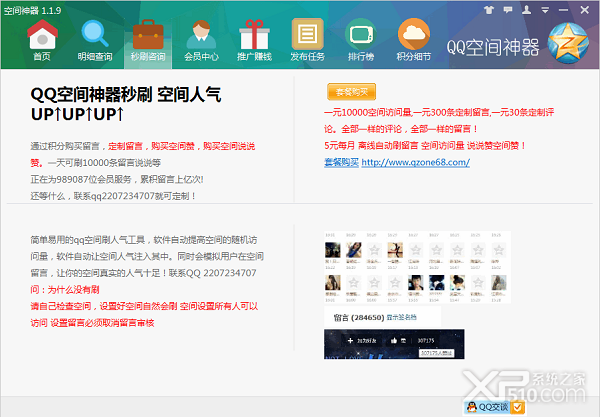This screenshot has width=600, height=417.
Task: Click red text 设置留言必须取消留言审核
Action: pyautogui.click(x=102, y=323)
